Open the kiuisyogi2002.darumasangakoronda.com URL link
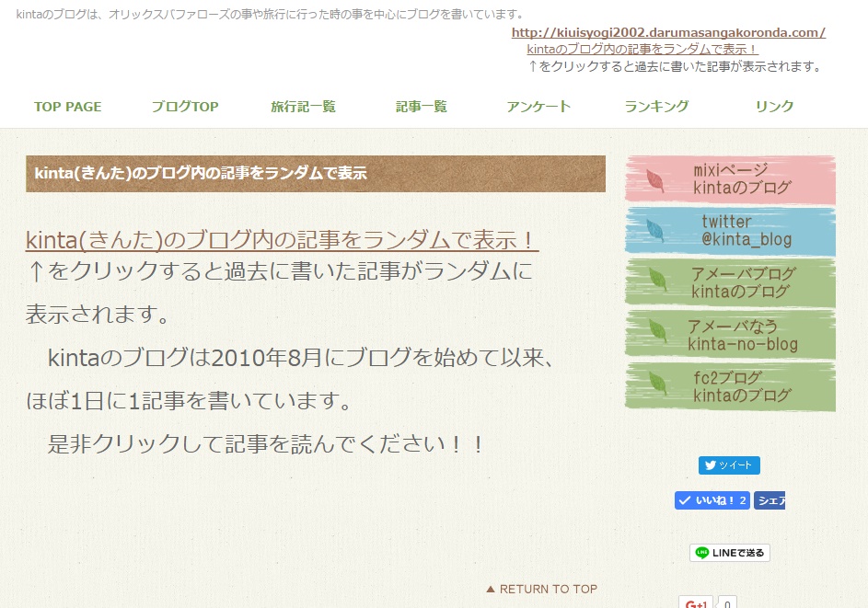This screenshot has width=868, height=608. click(x=668, y=32)
